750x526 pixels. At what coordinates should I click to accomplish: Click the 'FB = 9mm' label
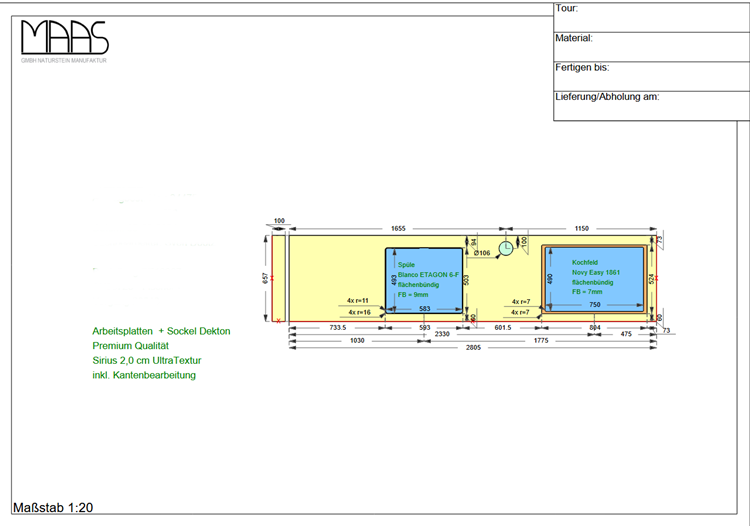point(413,295)
